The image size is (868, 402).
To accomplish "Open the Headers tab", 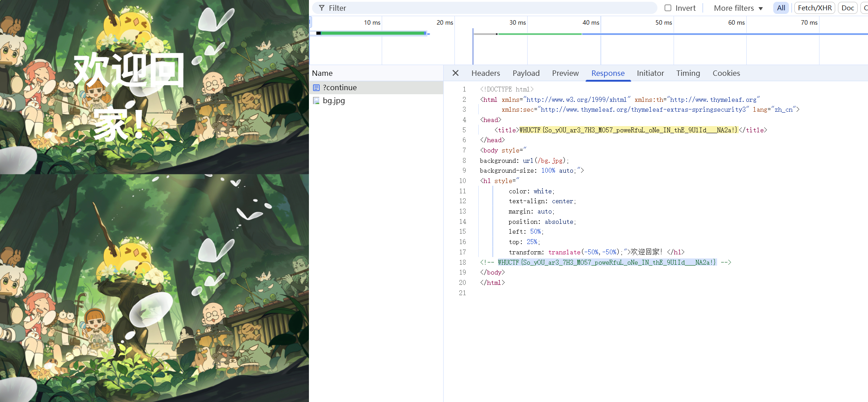I will click(x=485, y=73).
